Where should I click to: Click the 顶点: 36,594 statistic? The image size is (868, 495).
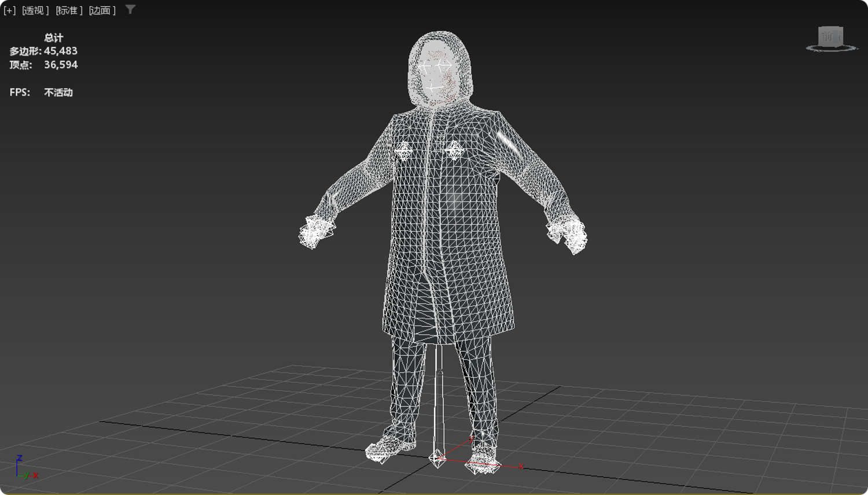43,65
